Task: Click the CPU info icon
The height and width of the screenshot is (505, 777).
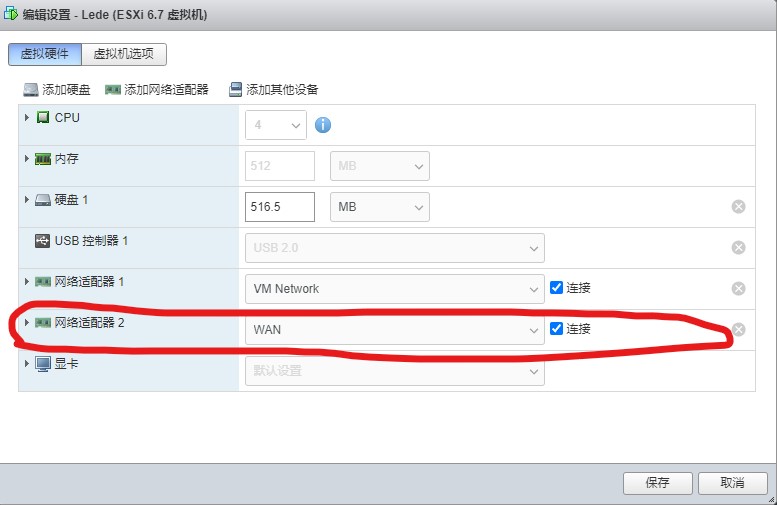Action: pos(323,125)
